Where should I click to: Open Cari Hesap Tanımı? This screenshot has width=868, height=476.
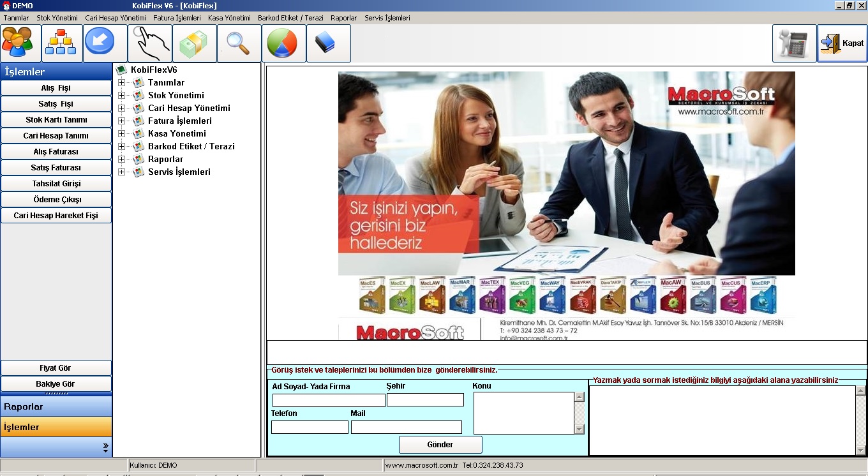tap(56, 136)
